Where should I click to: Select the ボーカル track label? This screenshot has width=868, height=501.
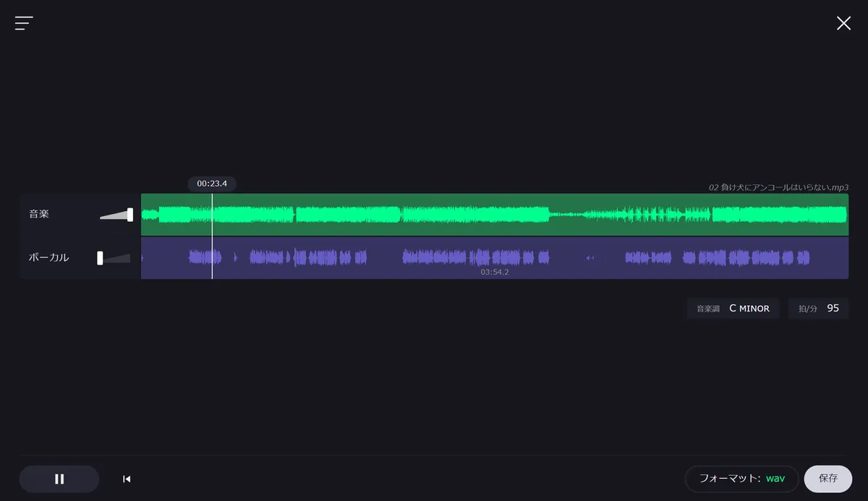pyautogui.click(x=48, y=257)
